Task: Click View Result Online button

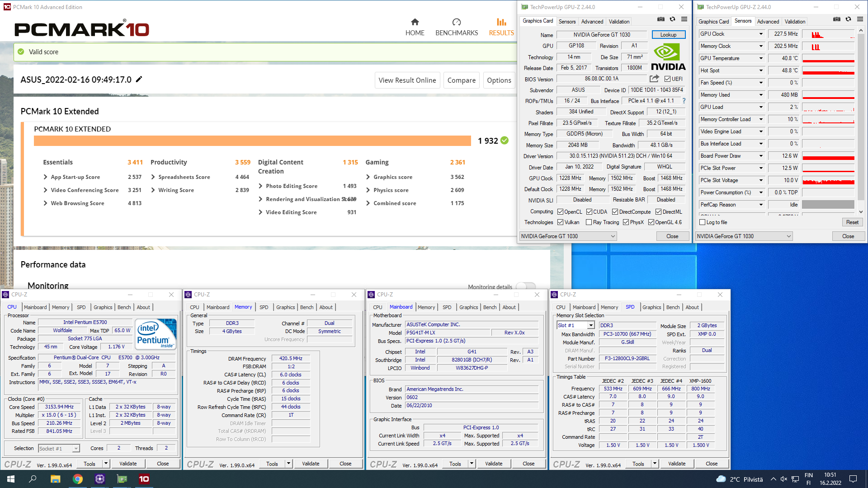Action: [x=407, y=80]
